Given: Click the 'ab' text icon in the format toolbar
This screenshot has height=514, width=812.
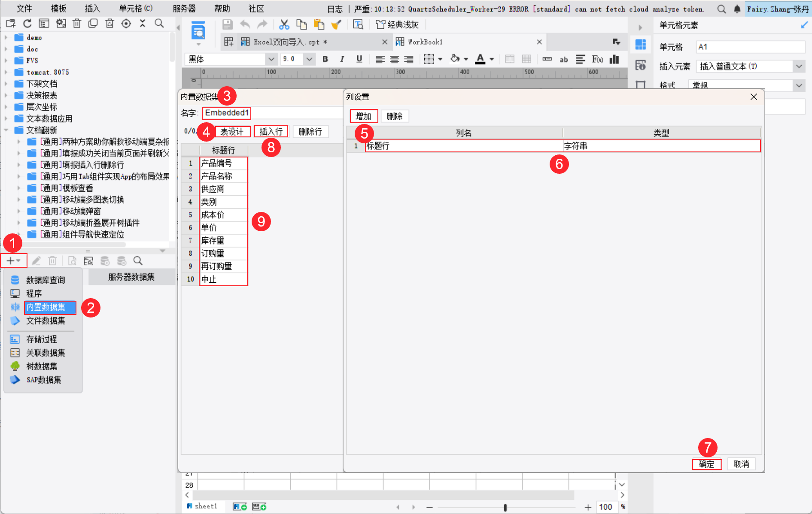Looking at the screenshot, I should pos(564,59).
